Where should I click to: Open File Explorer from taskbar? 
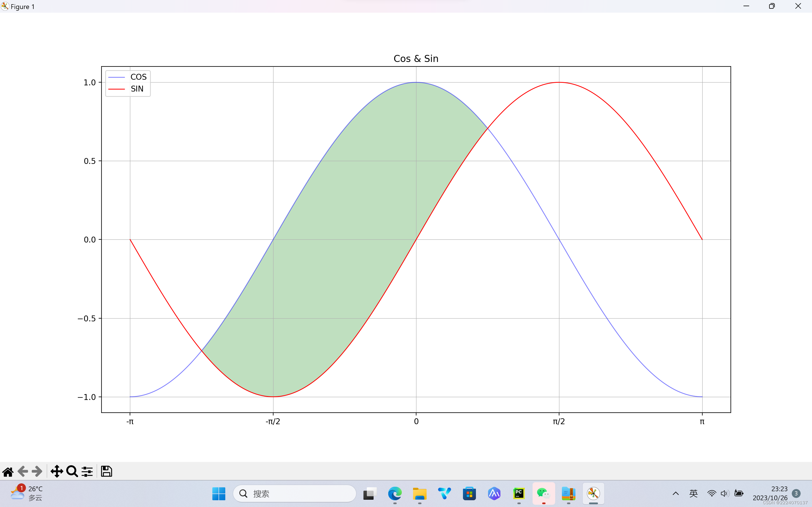(420, 493)
